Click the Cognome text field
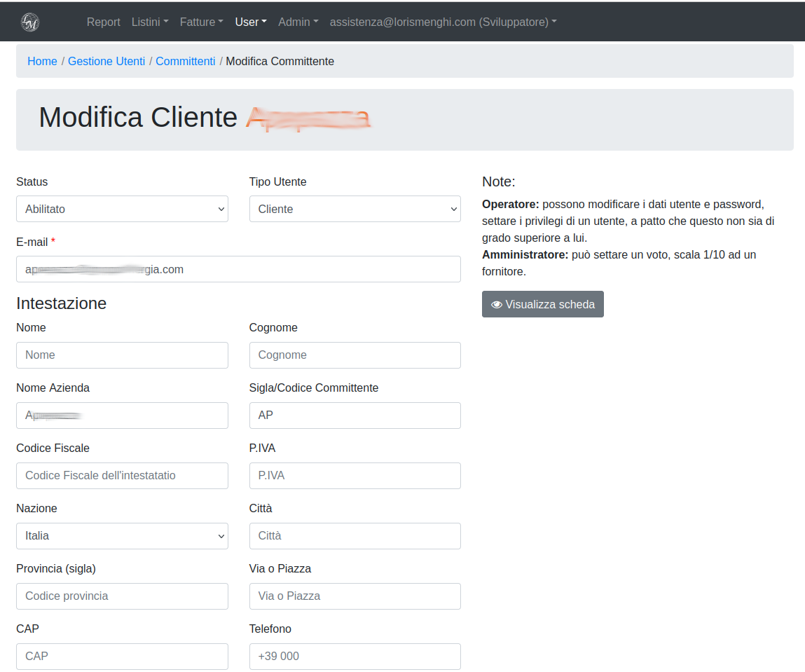805x672 pixels. pos(355,355)
